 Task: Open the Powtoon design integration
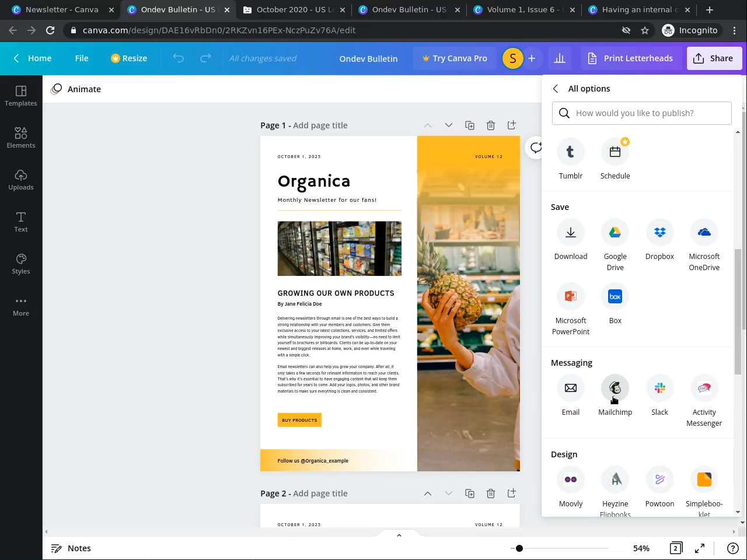point(659,487)
